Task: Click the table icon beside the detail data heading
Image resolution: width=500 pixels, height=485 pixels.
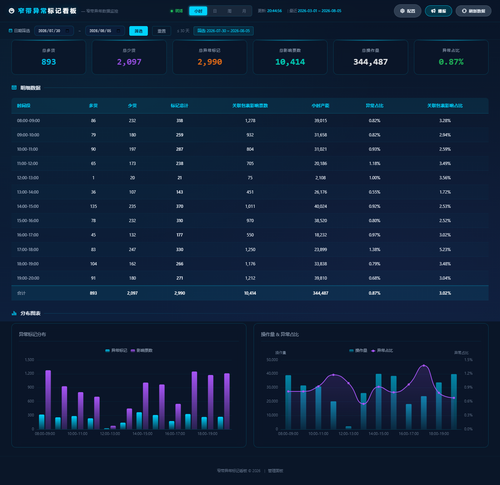Action: (x=14, y=88)
